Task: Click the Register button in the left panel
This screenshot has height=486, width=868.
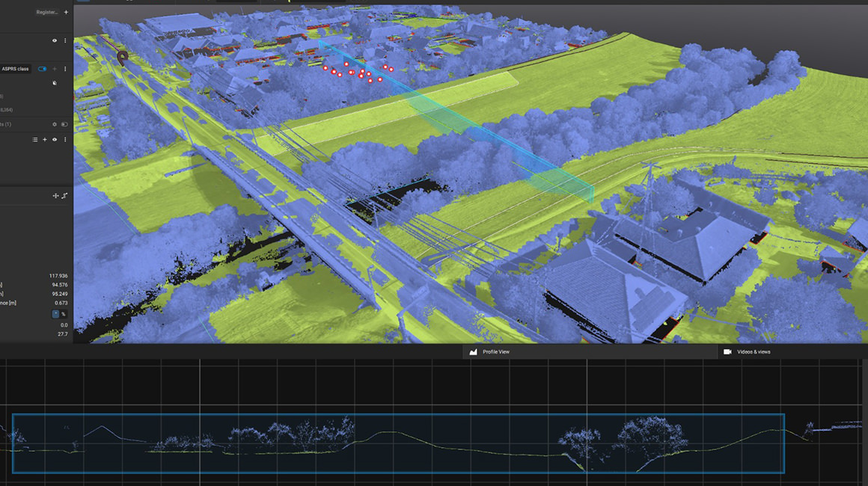Action: coord(46,12)
